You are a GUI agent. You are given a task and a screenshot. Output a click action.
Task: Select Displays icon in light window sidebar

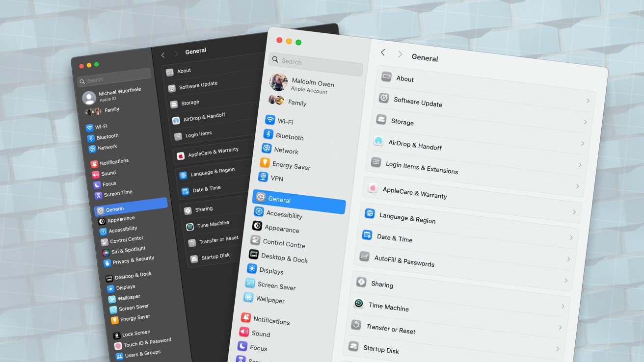click(x=252, y=268)
